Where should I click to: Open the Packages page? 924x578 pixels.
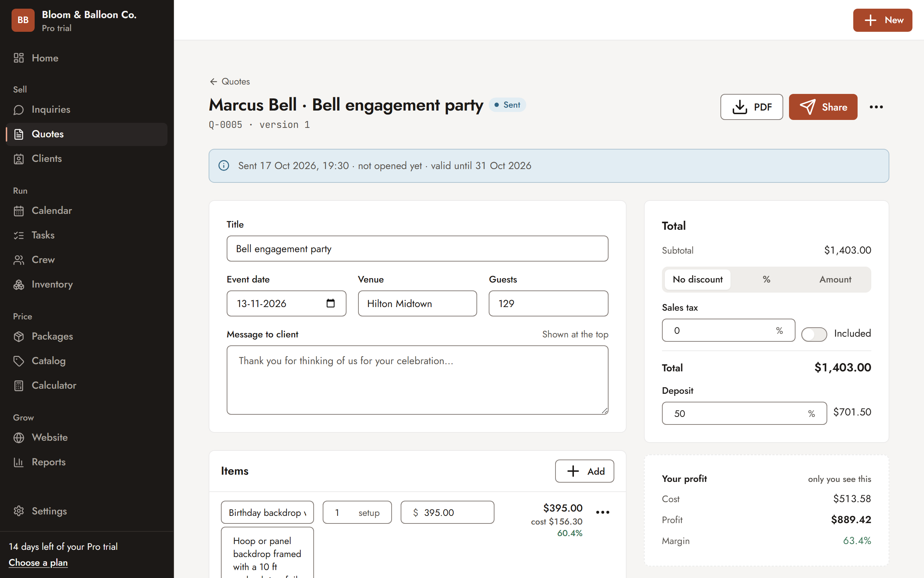pyautogui.click(x=87, y=336)
